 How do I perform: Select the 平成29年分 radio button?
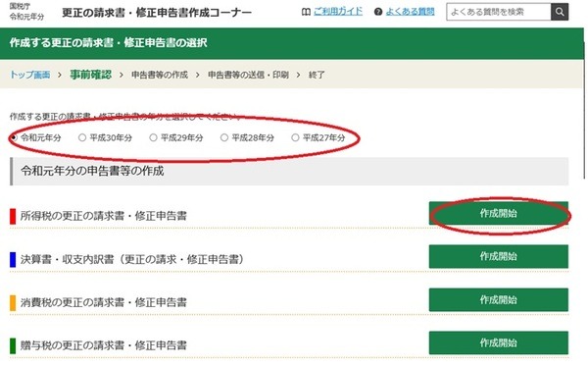pyautogui.click(x=153, y=137)
